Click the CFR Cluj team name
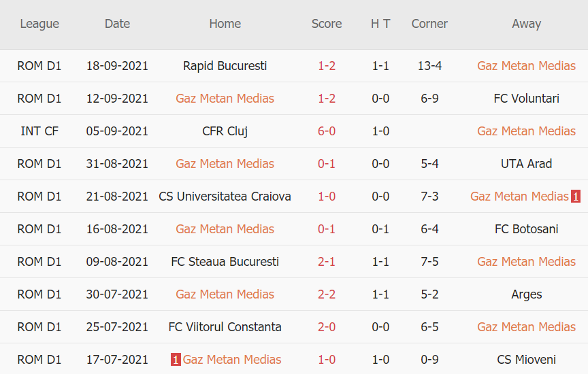The width and height of the screenshot is (588, 374). click(x=225, y=131)
